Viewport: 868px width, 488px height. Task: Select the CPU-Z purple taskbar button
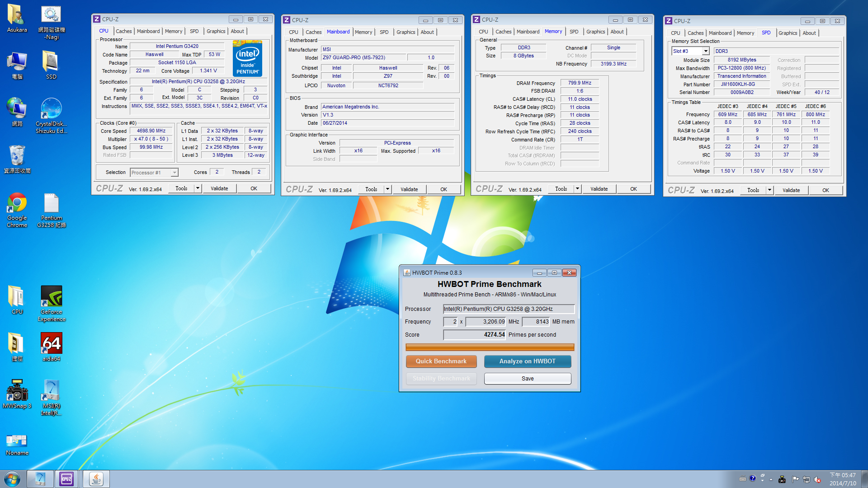click(x=66, y=479)
